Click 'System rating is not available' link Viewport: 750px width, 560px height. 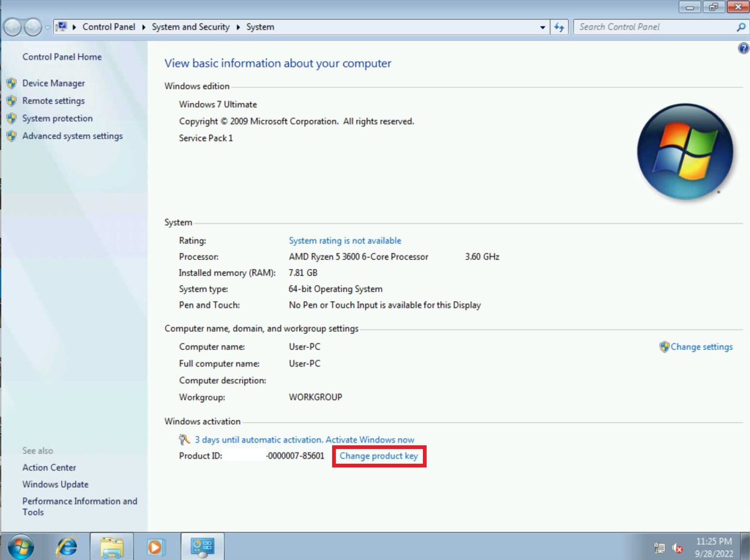(345, 241)
